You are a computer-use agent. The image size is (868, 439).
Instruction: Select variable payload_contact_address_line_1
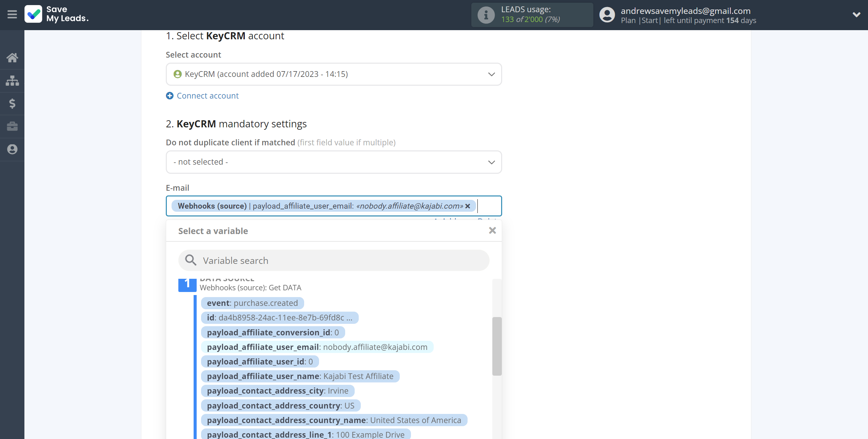point(306,434)
